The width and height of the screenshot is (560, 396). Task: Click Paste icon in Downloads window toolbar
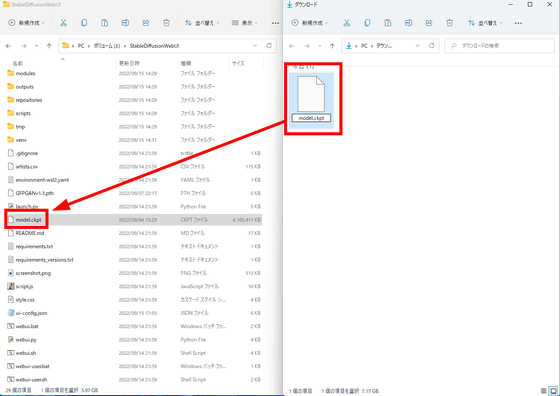(x=388, y=23)
